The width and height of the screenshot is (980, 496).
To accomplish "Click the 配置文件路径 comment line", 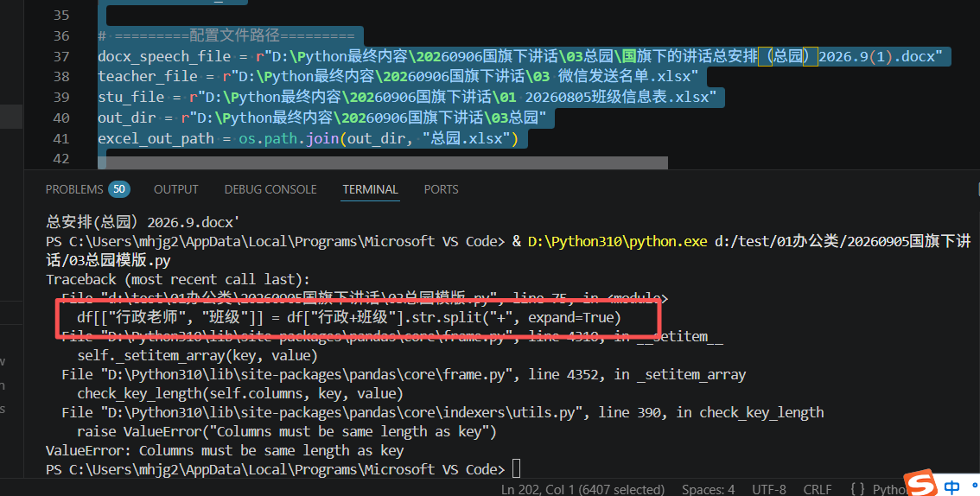I will 226,35.
